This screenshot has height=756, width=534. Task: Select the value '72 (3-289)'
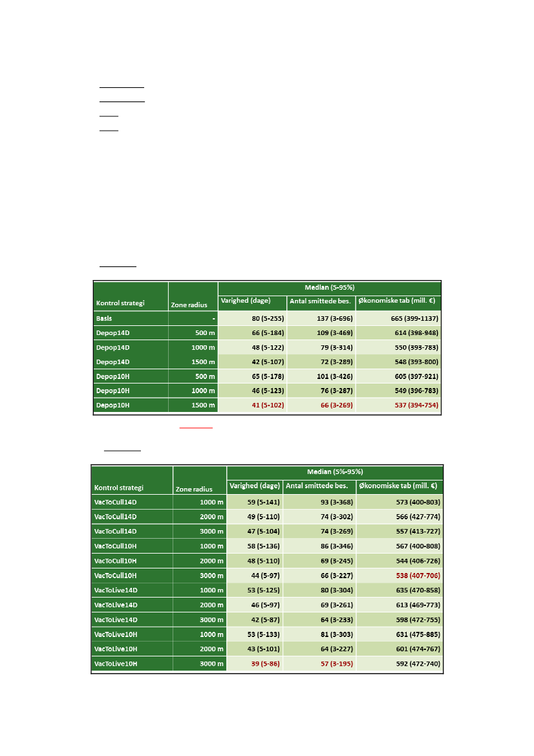pyautogui.click(x=336, y=362)
